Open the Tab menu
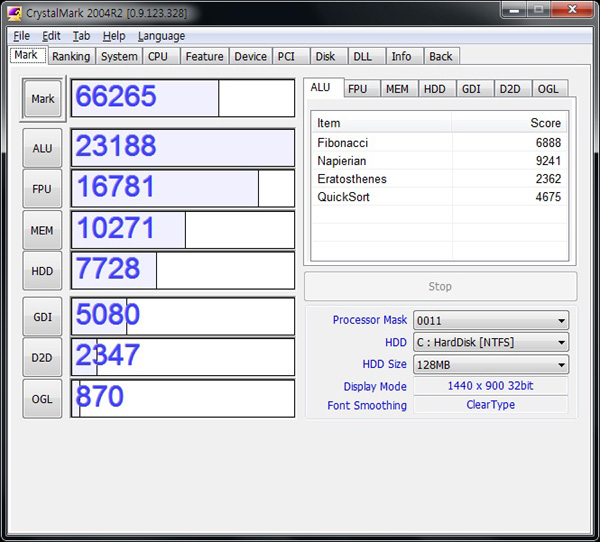This screenshot has height=542, width=600. point(82,36)
